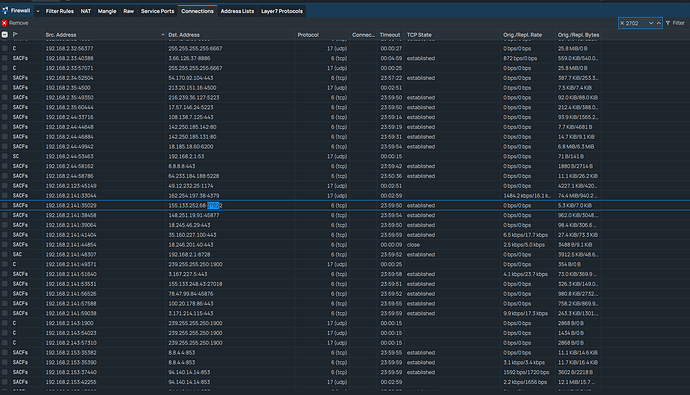Jump to next search match arrow
The width and height of the screenshot is (690, 395).
[651, 23]
